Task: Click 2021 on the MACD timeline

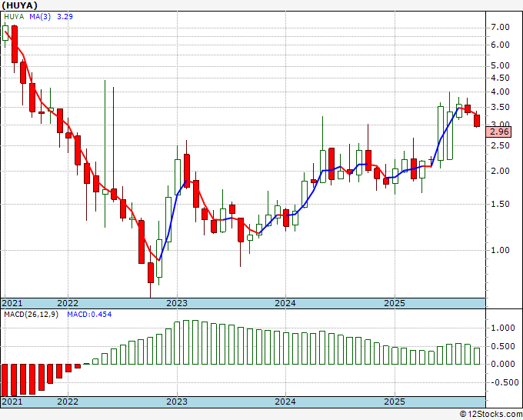Action: (x=12, y=402)
